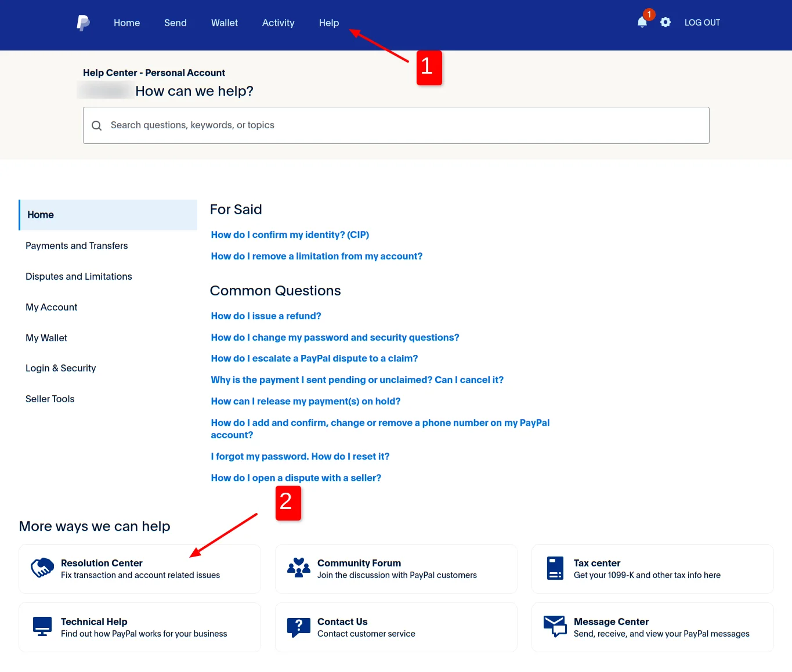Click the Technical Help monitor icon
Viewport: 792px width, 672px height.
tap(42, 627)
